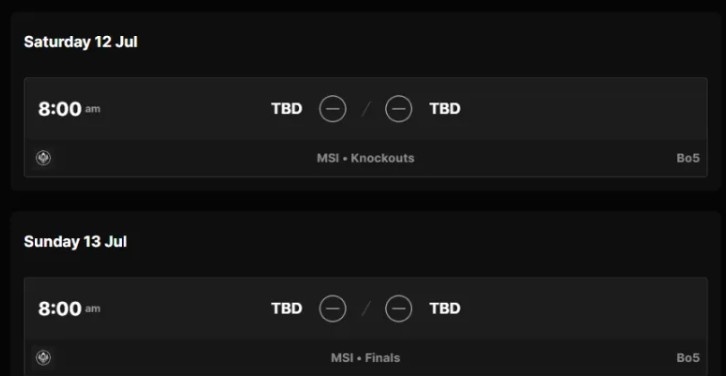The width and height of the screenshot is (726, 376).
Task: Click the 8:00 am time on Saturday match
Action: (69, 109)
